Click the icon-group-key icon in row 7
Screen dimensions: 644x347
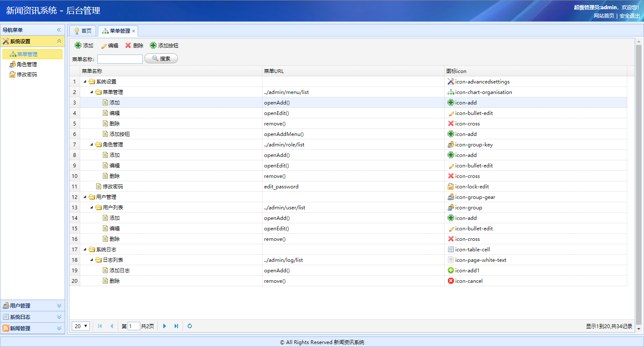click(x=451, y=144)
